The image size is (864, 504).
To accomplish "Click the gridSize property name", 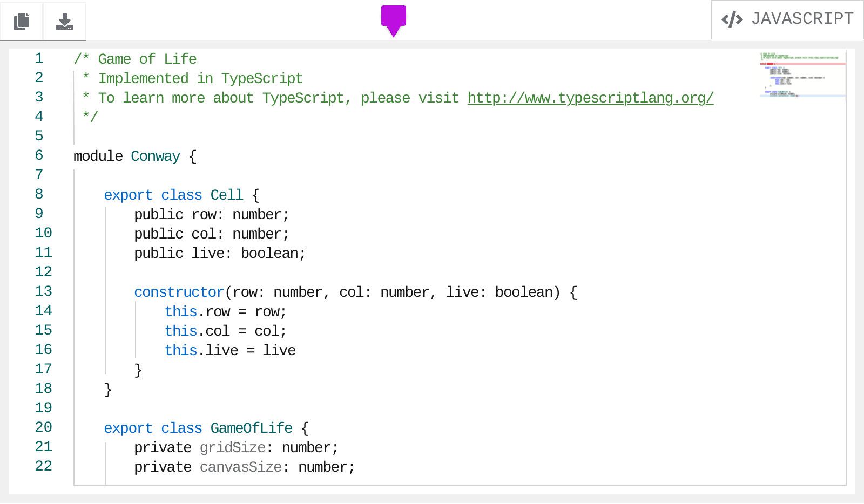I will pos(232,447).
